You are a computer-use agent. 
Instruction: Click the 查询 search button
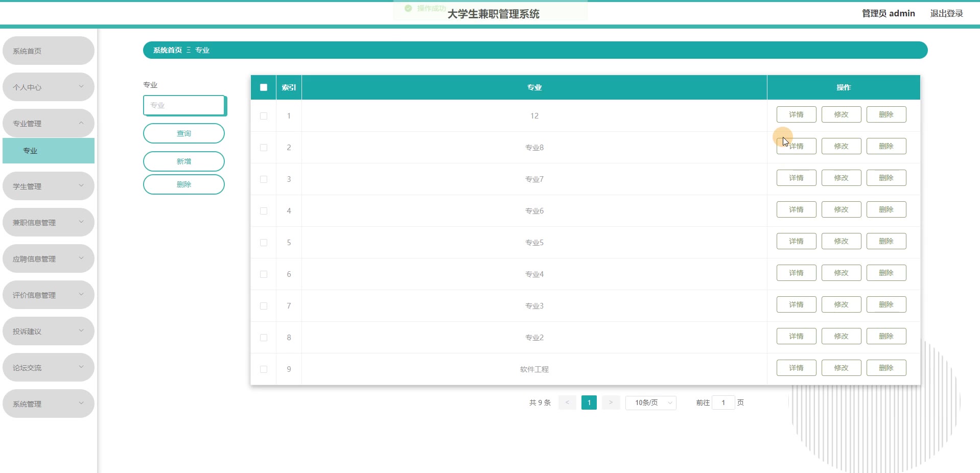pyautogui.click(x=184, y=133)
